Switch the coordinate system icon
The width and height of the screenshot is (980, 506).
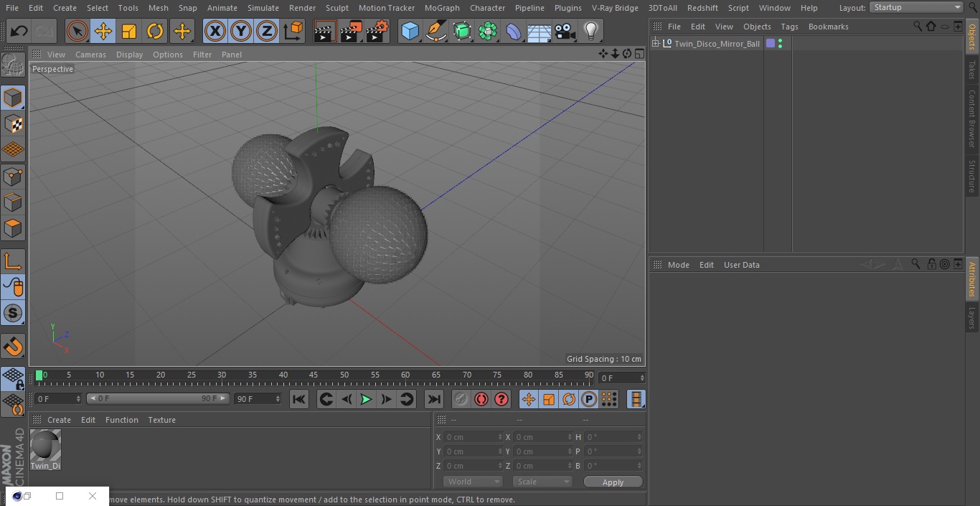293,31
